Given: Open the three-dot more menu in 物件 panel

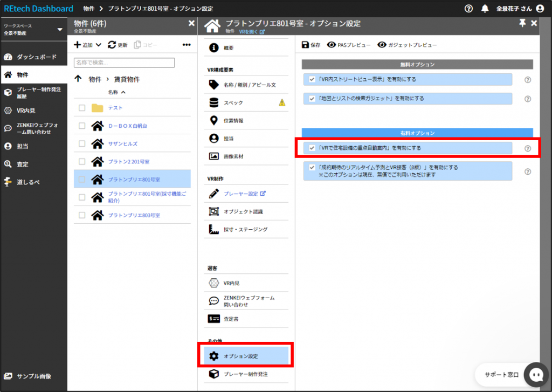Looking at the screenshot, I should (x=187, y=45).
